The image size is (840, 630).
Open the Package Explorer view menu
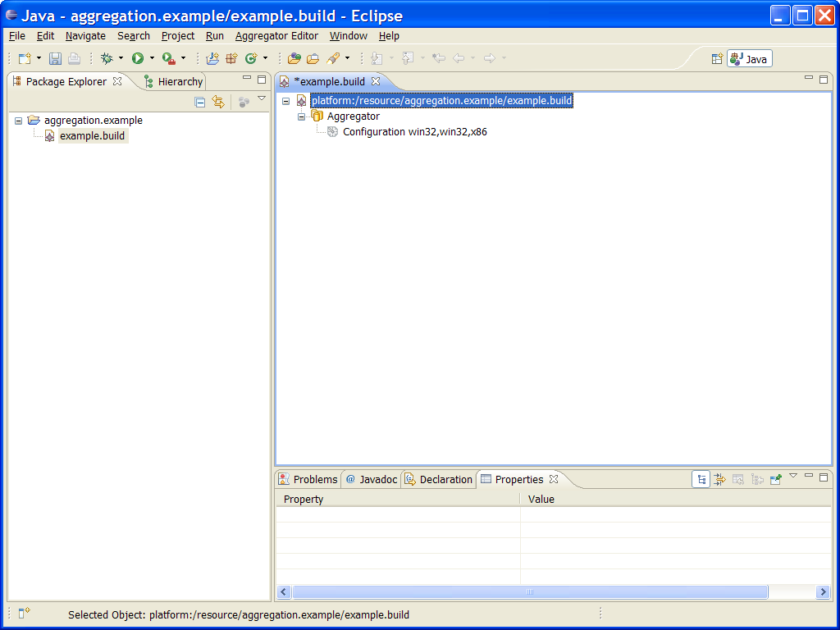[x=262, y=98]
